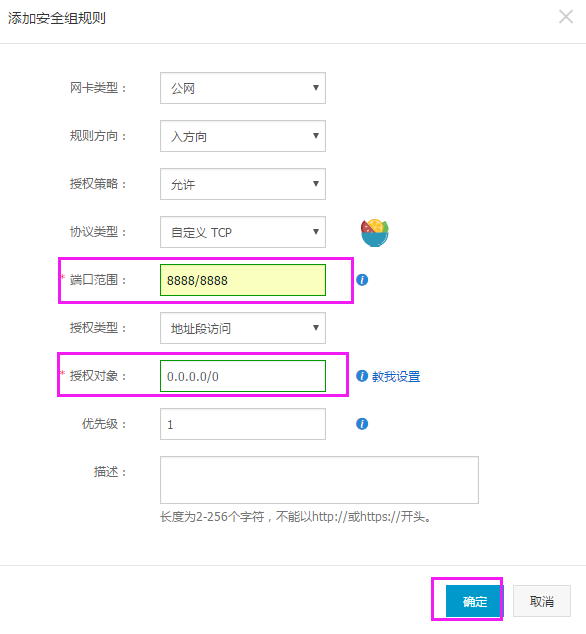586x634 pixels.
Task: Click the info icon beside 优先级
Action: coord(362,424)
